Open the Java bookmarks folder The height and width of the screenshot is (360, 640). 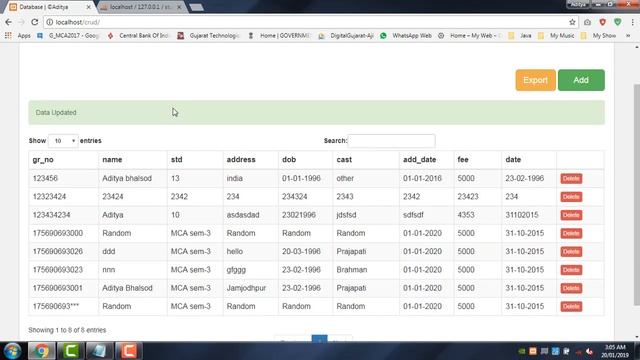(520, 36)
